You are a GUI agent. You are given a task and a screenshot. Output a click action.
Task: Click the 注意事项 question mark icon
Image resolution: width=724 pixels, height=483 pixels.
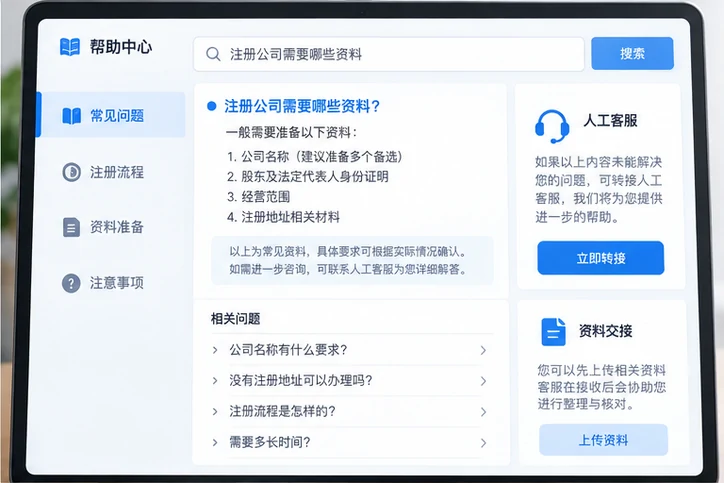71,283
